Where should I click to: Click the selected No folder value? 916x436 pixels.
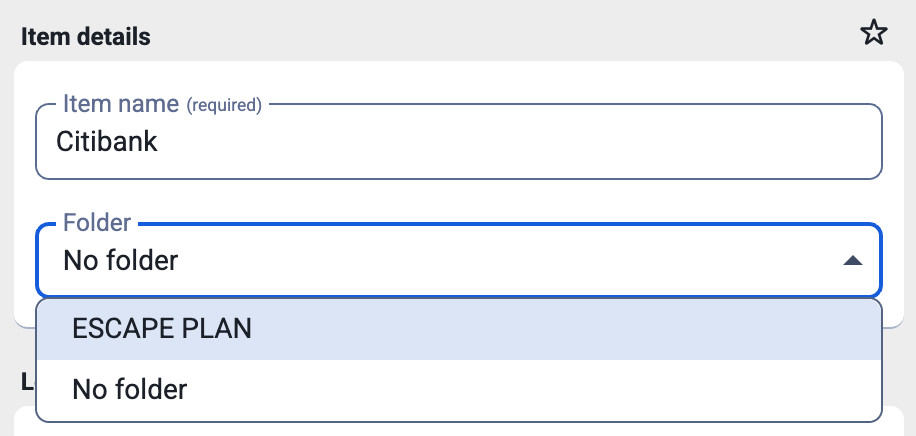tap(120, 261)
